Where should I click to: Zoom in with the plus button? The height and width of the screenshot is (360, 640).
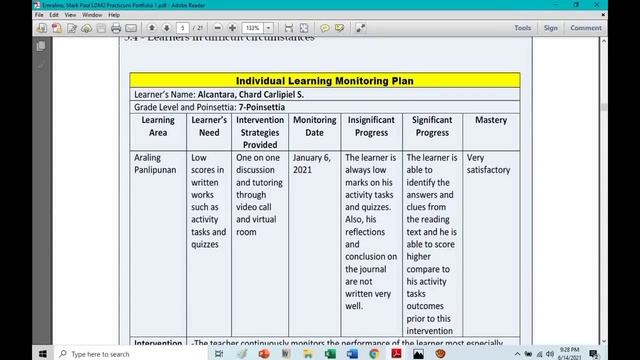point(232,28)
